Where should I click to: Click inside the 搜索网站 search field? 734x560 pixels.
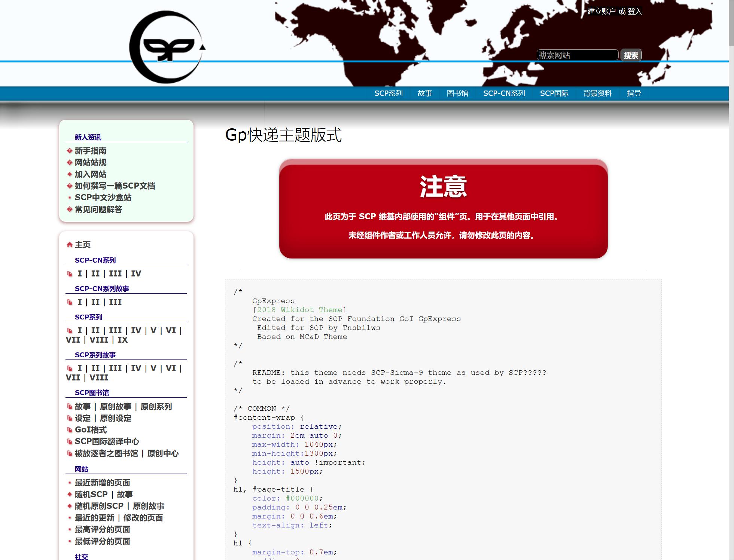pyautogui.click(x=578, y=55)
